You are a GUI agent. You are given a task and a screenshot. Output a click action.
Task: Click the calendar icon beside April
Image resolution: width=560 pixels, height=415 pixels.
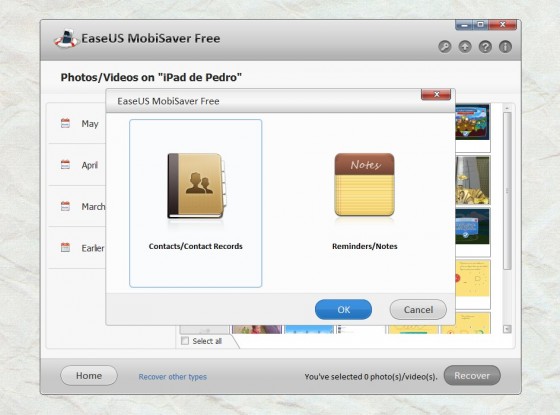[65, 165]
